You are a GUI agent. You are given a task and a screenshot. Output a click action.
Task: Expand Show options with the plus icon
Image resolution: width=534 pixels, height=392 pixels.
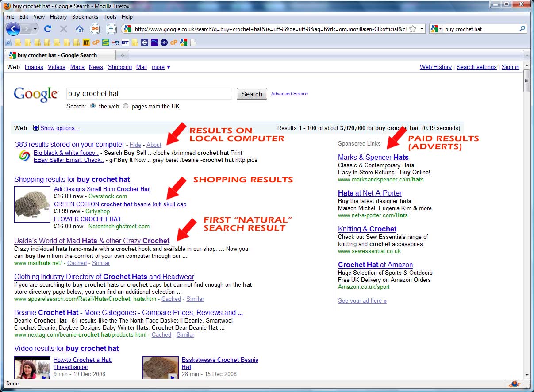point(36,128)
